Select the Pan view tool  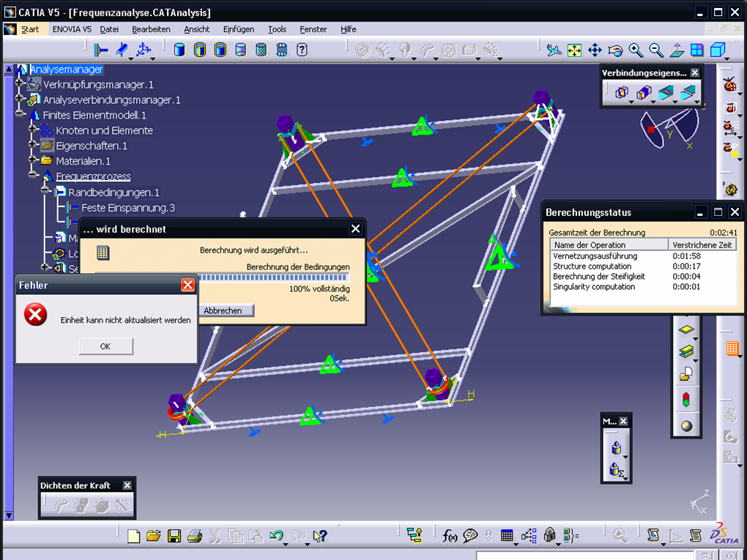[595, 50]
